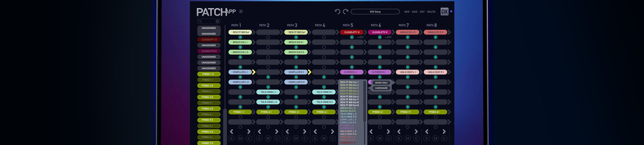Click SAVE preset button
This screenshot has width=644, height=145.
(415, 12)
